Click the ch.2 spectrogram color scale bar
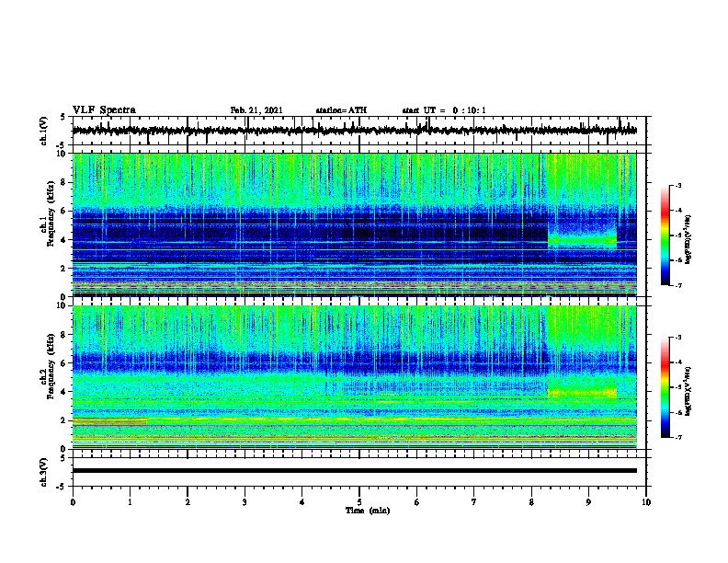Image resolution: width=728 pixels, height=563 pixels. pos(665,387)
